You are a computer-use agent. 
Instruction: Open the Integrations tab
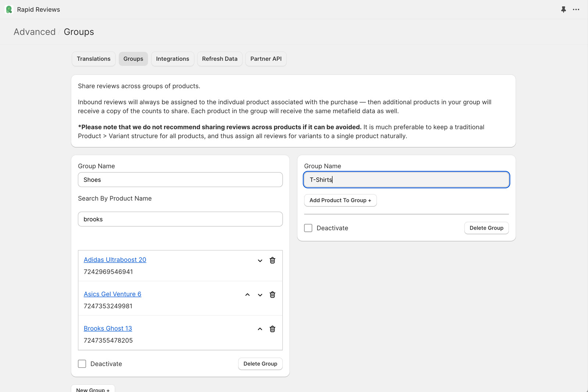[x=172, y=59]
